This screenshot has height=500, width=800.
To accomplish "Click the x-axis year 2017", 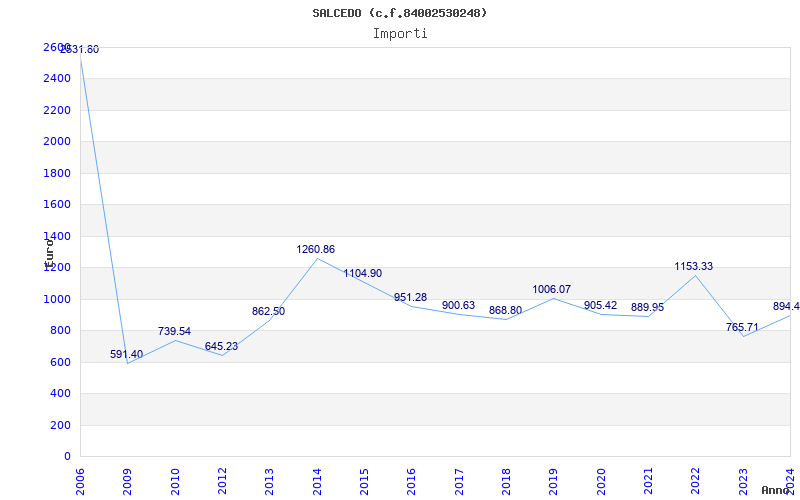I will point(459,481).
